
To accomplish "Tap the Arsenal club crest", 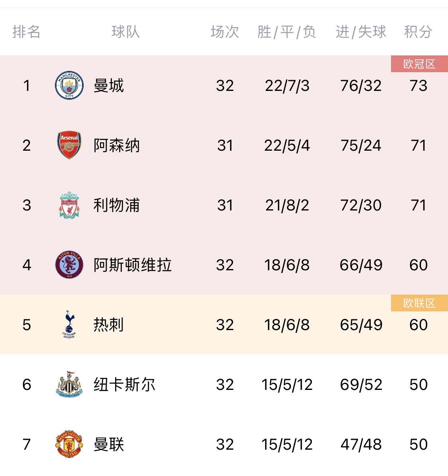I will (x=69, y=145).
